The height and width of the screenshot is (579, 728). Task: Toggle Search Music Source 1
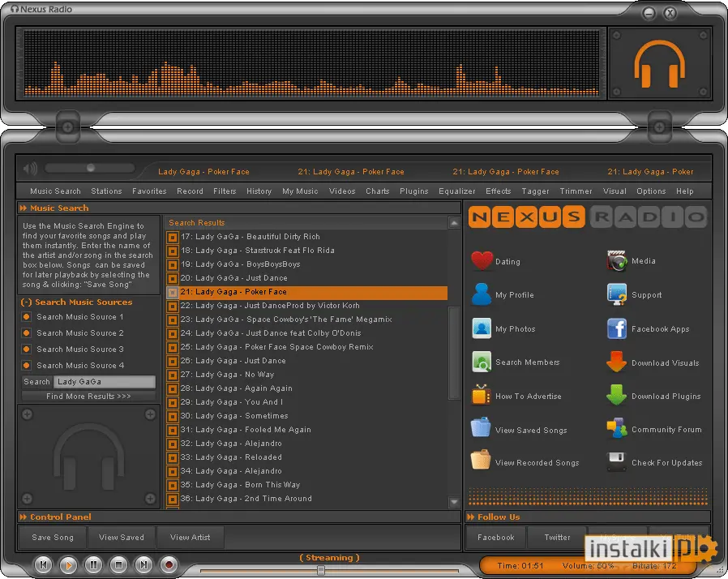click(27, 316)
